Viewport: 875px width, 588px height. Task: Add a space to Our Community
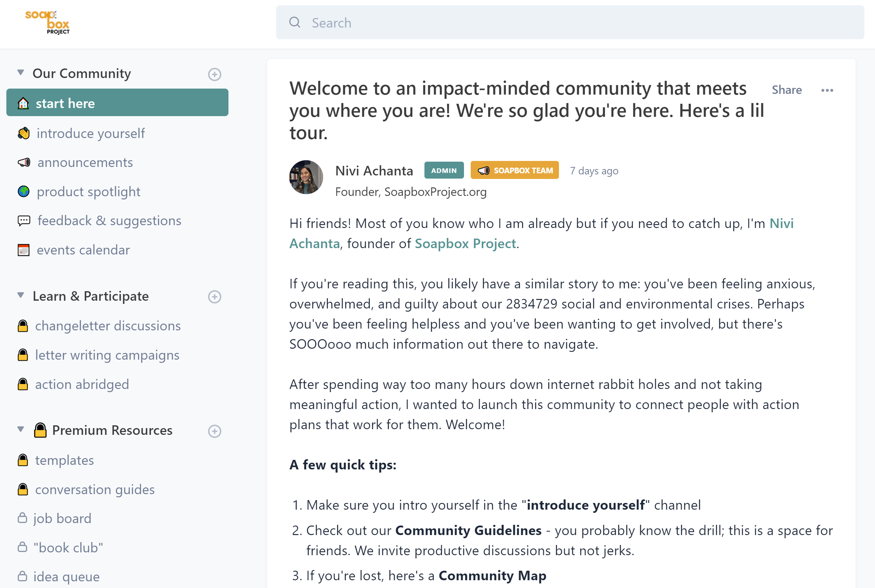[215, 74]
